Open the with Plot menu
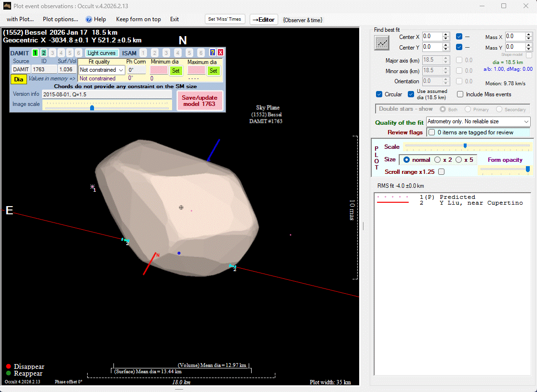This screenshot has width=537, height=392. (x=20, y=19)
